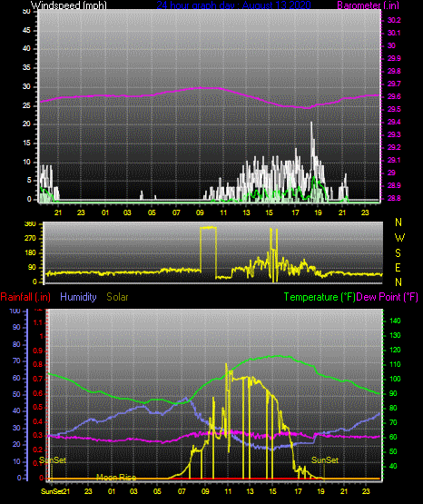Screen dimensions: 423x504
Task: Click the red '0.5' rainfall axis value
Action: 38,407
